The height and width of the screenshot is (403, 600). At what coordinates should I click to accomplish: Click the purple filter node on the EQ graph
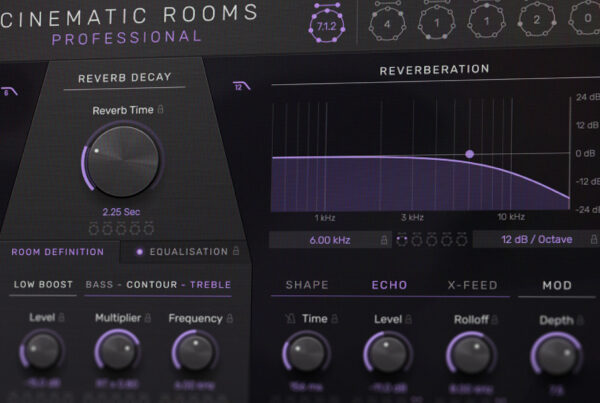pyautogui.click(x=470, y=154)
